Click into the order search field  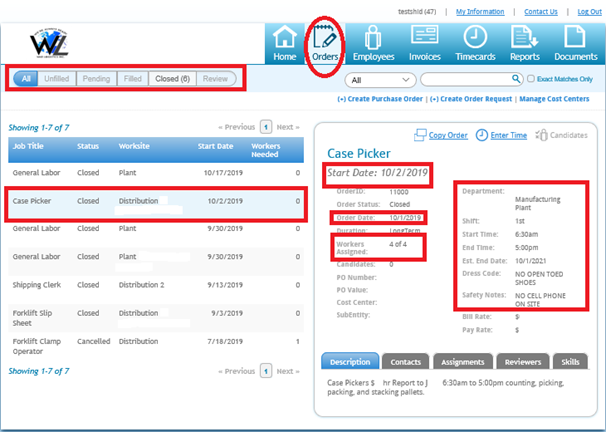pyautogui.click(x=471, y=79)
